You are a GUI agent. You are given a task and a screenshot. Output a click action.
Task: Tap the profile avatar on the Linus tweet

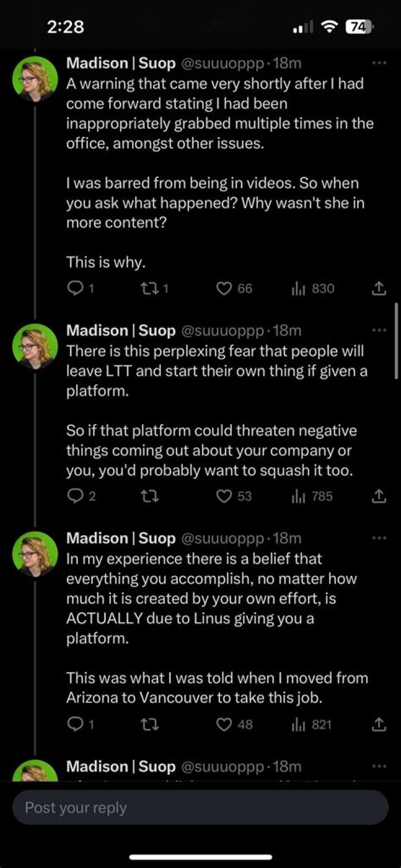pyautogui.click(x=35, y=554)
